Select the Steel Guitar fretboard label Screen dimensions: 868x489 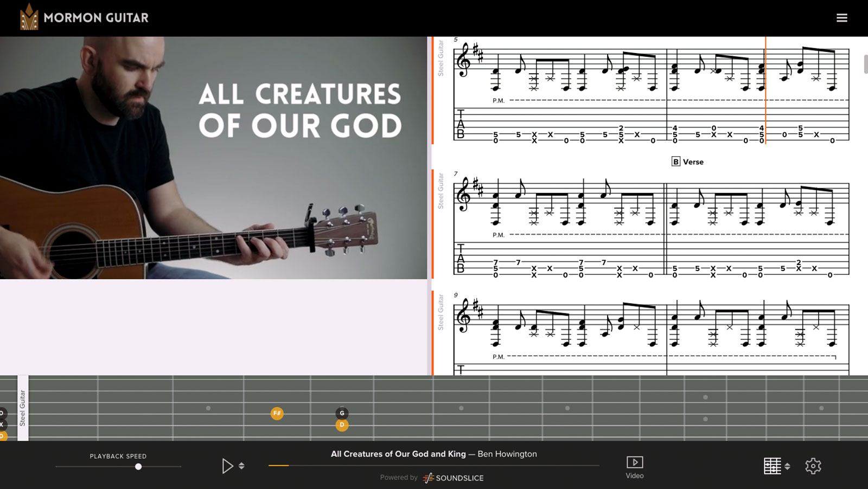(23, 408)
